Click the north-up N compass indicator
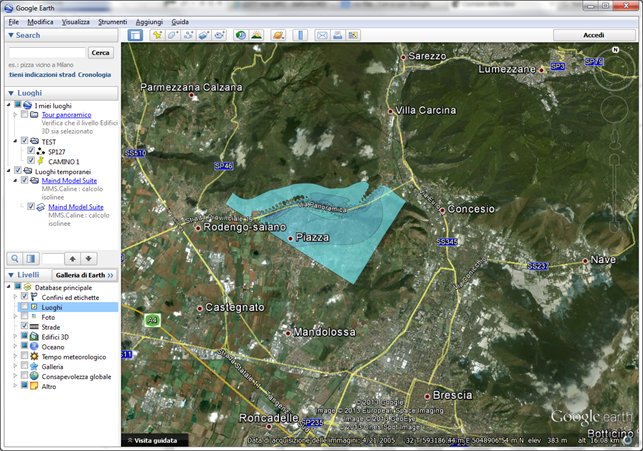 [615, 50]
